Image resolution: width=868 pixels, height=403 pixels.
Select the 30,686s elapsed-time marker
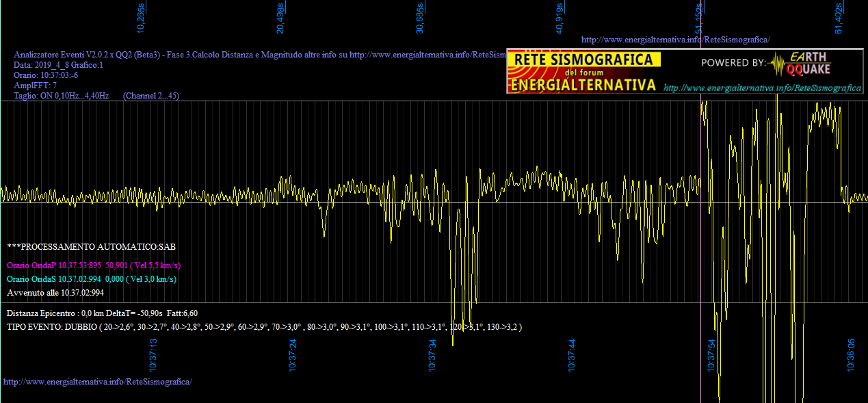[420, 18]
